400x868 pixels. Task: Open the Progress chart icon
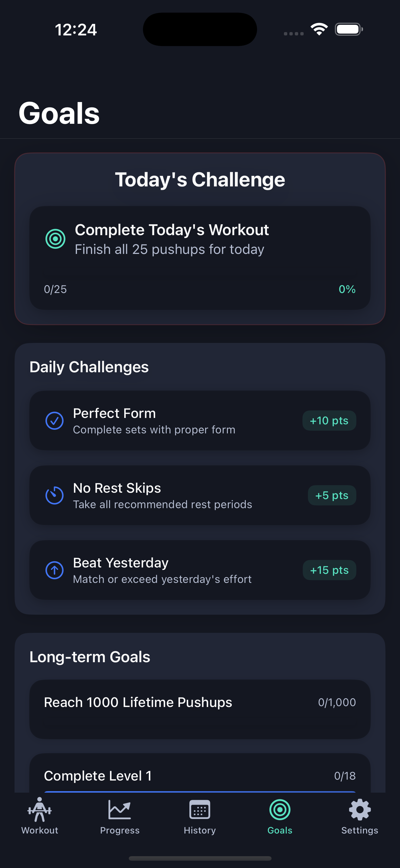click(x=119, y=809)
